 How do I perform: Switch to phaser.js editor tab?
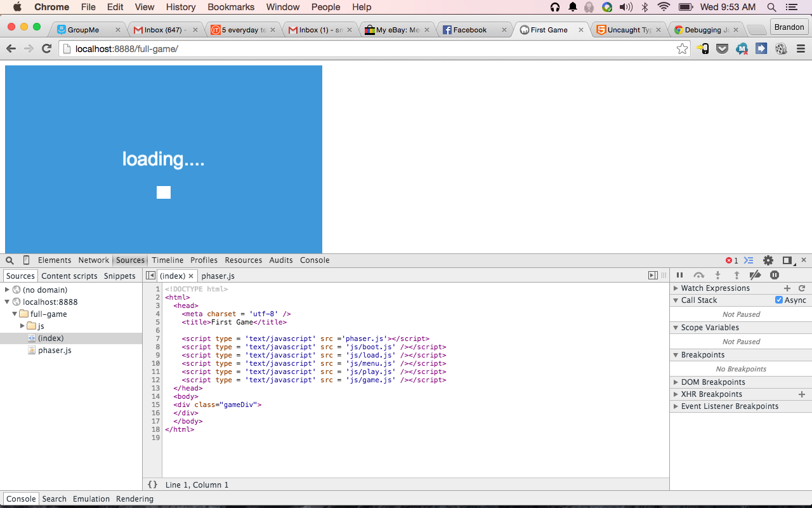click(218, 276)
